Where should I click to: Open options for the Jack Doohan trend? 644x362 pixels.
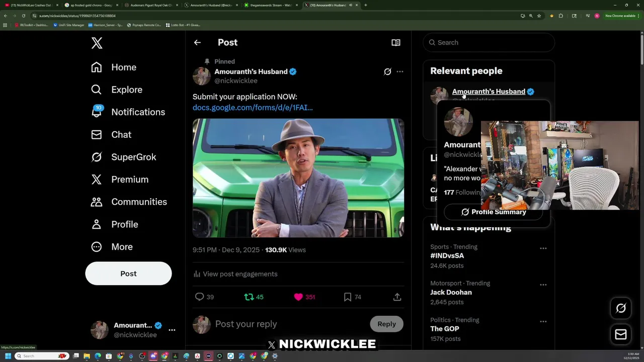pyautogui.click(x=543, y=285)
